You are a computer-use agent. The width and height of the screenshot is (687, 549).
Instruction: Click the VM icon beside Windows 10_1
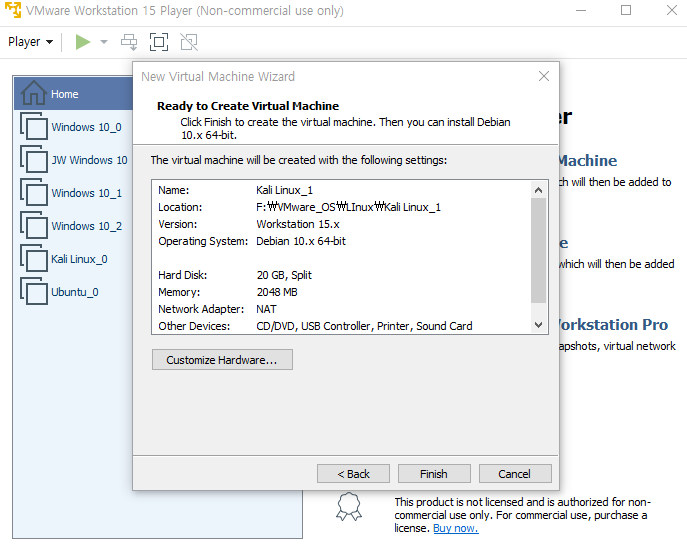[x=34, y=192]
